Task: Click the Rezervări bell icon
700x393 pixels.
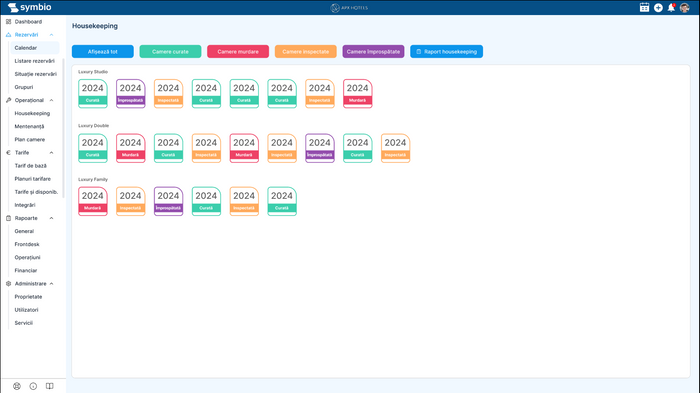Action: [x=8, y=34]
